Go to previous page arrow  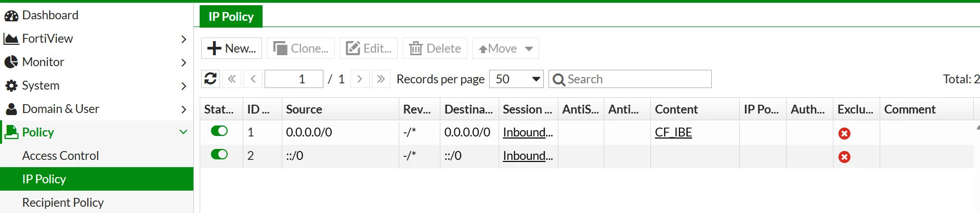[253, 79]
